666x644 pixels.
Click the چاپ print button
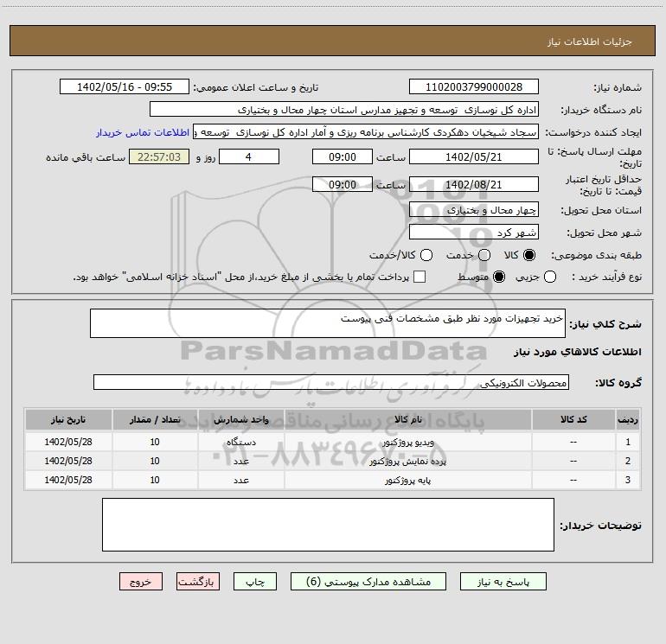(255, 582)
